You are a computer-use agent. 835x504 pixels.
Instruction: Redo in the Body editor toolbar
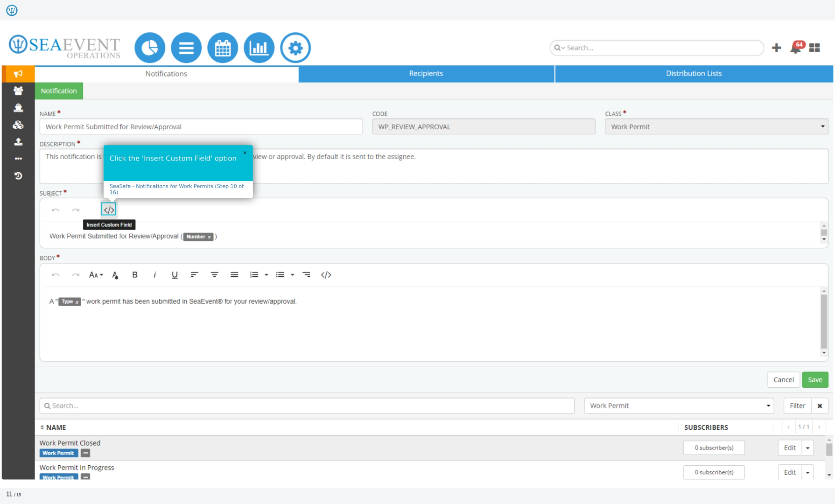tap(76, 275)
